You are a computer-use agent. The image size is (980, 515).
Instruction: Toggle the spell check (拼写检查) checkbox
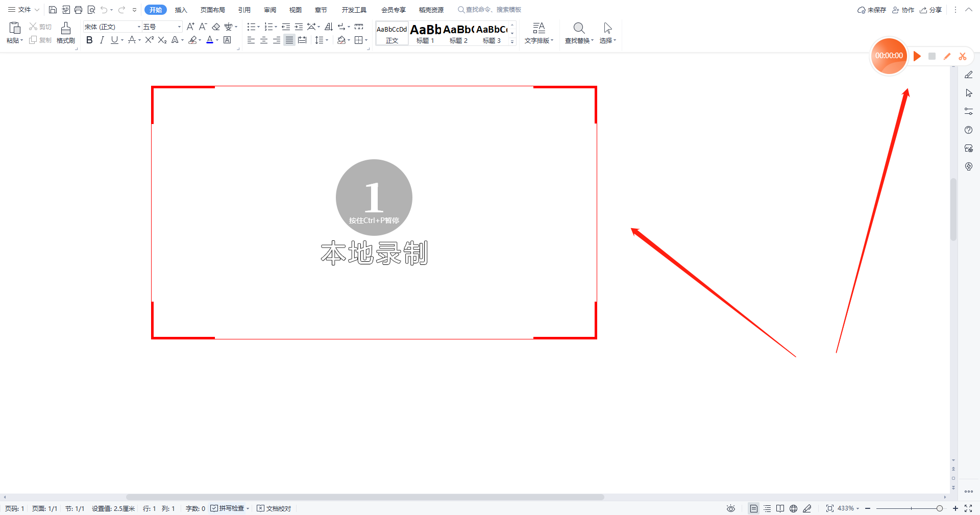214,508
